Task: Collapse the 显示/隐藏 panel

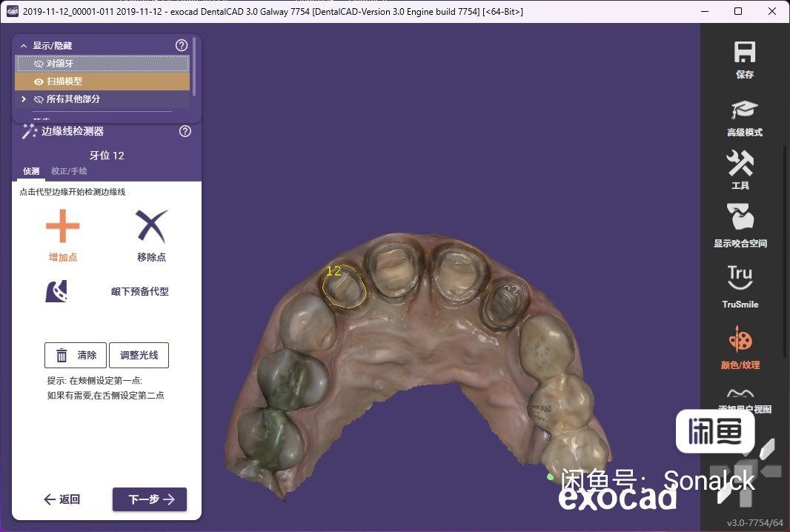Action: (23, 46)
